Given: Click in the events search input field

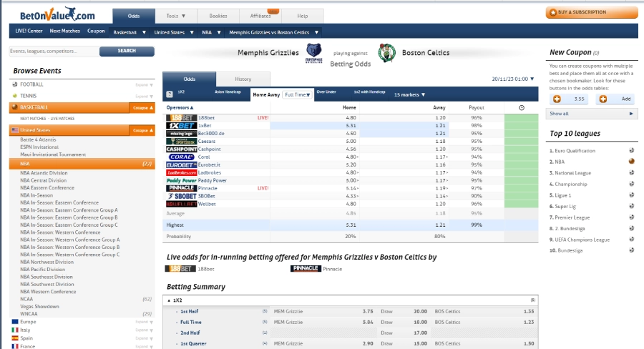Looking at the screenshot, I should pyautogui.click(x=54, y=51).
